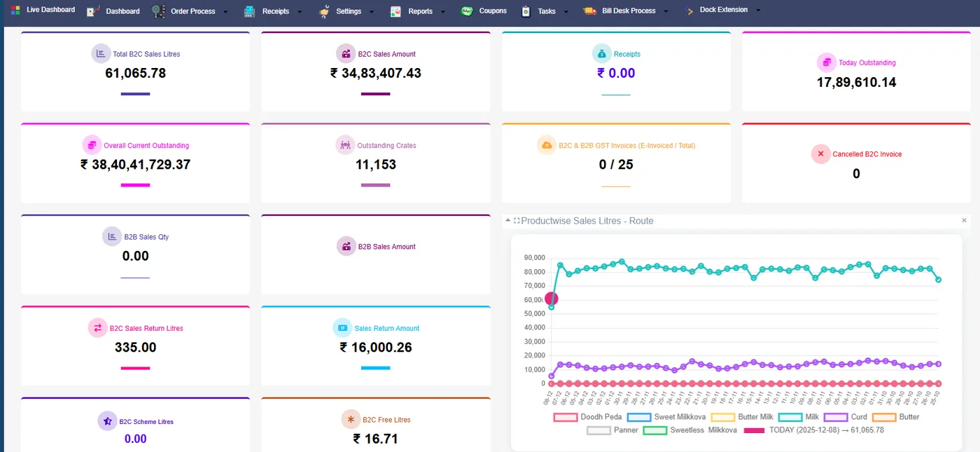Click the B2C Sales Return Litres swap icon

click(97, 328)
